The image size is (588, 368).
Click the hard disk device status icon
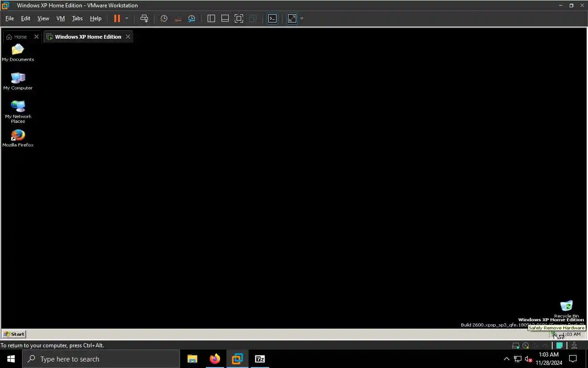coord(515,345)
